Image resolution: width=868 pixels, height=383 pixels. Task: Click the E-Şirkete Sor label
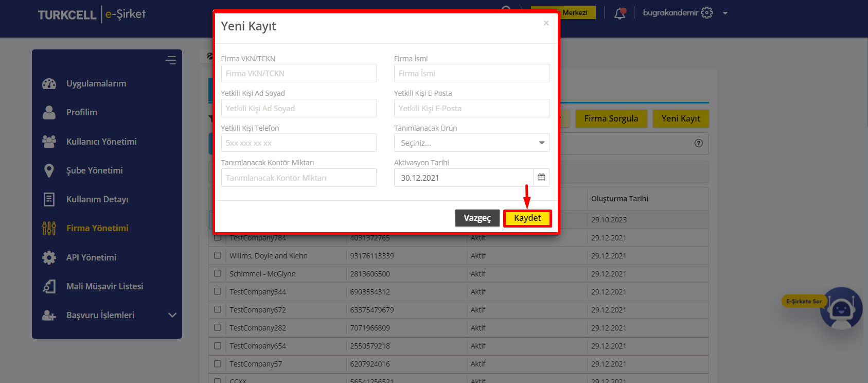(804, 301)
